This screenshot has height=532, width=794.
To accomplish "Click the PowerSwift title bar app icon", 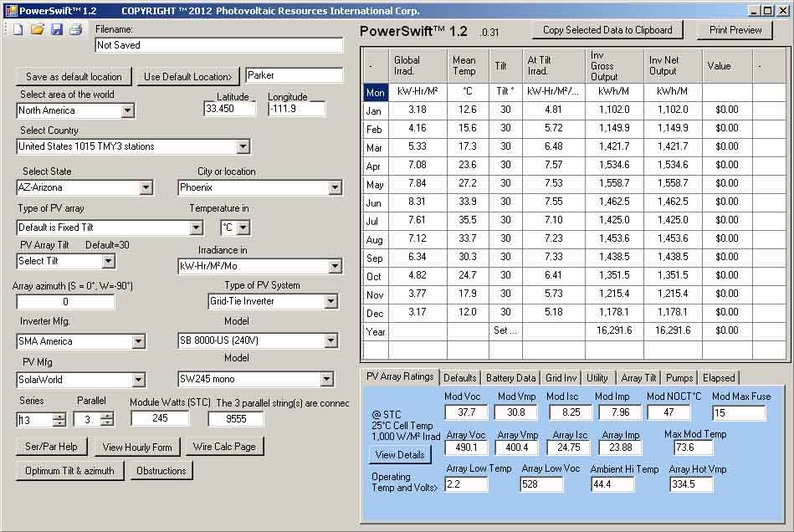I will tap(11, 11).
